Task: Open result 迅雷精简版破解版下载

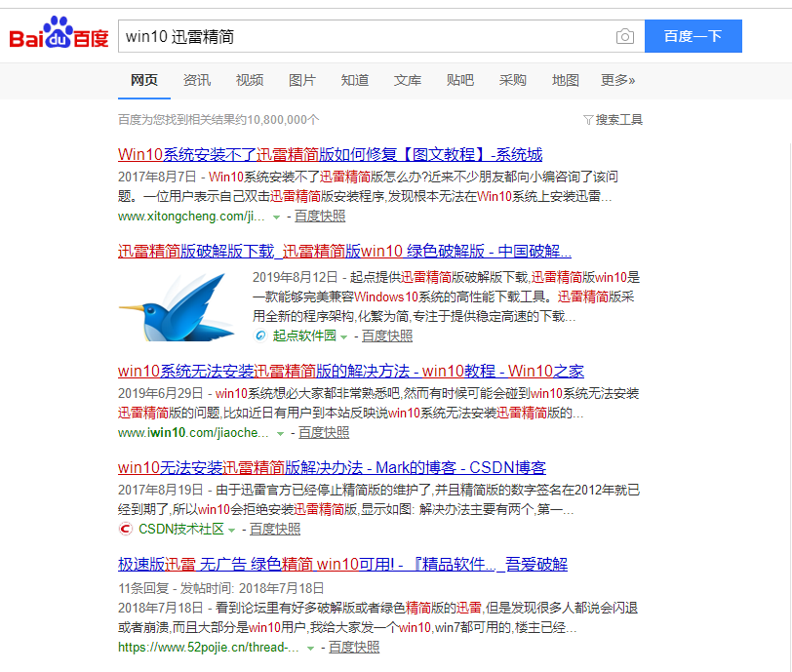Action: point(344,251)
